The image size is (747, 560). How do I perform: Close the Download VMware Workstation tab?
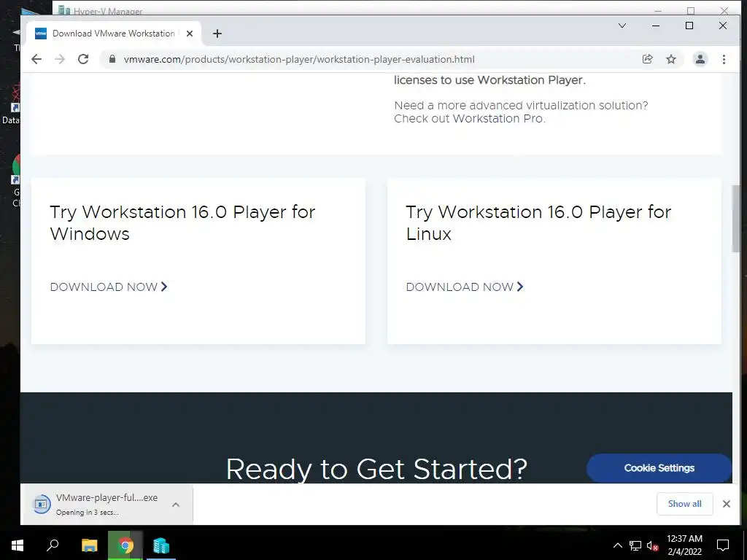190,34
